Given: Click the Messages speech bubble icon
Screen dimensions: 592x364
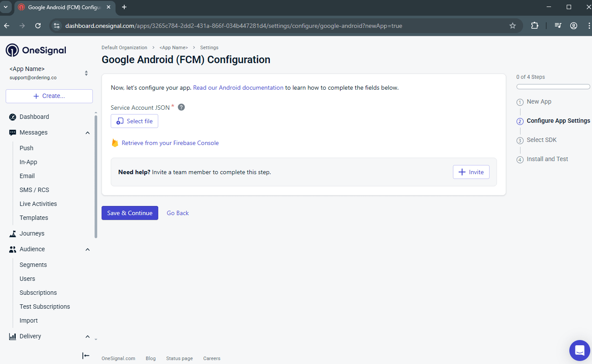Looking at the screenshot, I should 13,132.
